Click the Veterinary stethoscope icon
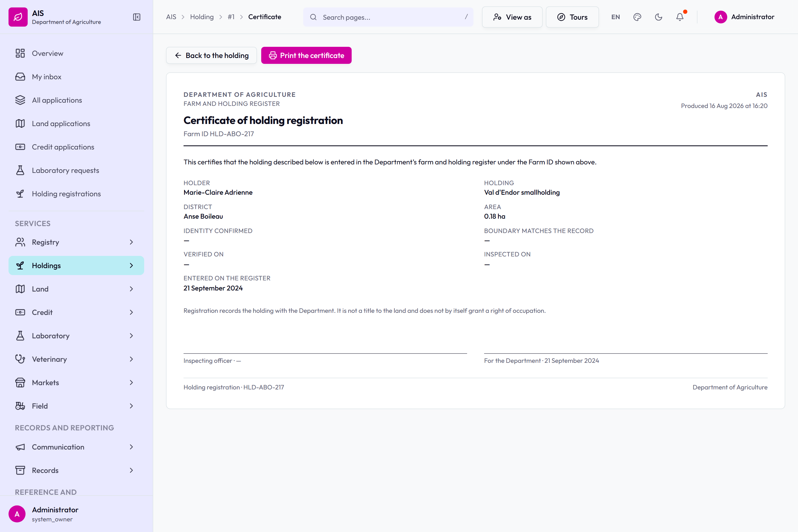 (20, 359)
